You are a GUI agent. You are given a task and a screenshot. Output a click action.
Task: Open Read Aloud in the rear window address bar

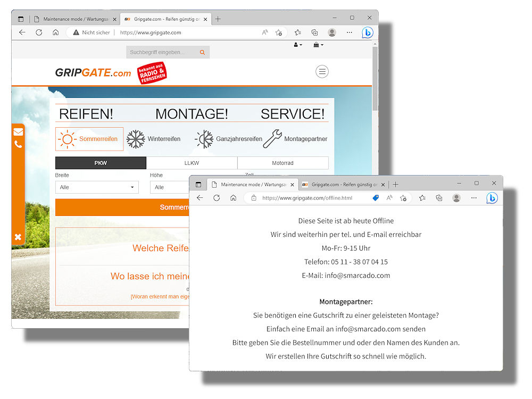265,32
